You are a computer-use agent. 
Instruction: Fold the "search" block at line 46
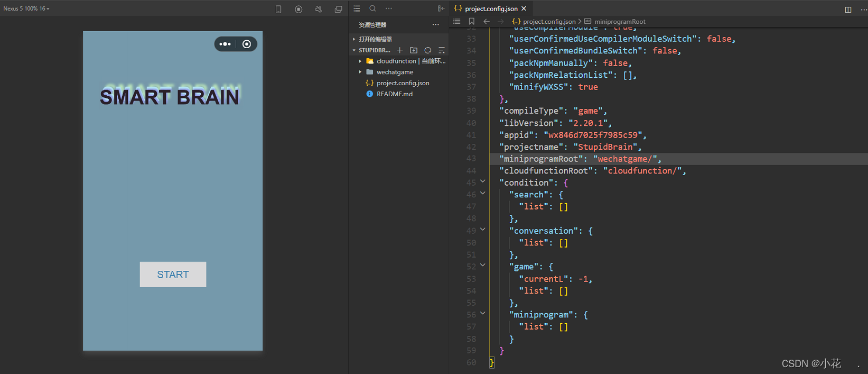point(483,194)
